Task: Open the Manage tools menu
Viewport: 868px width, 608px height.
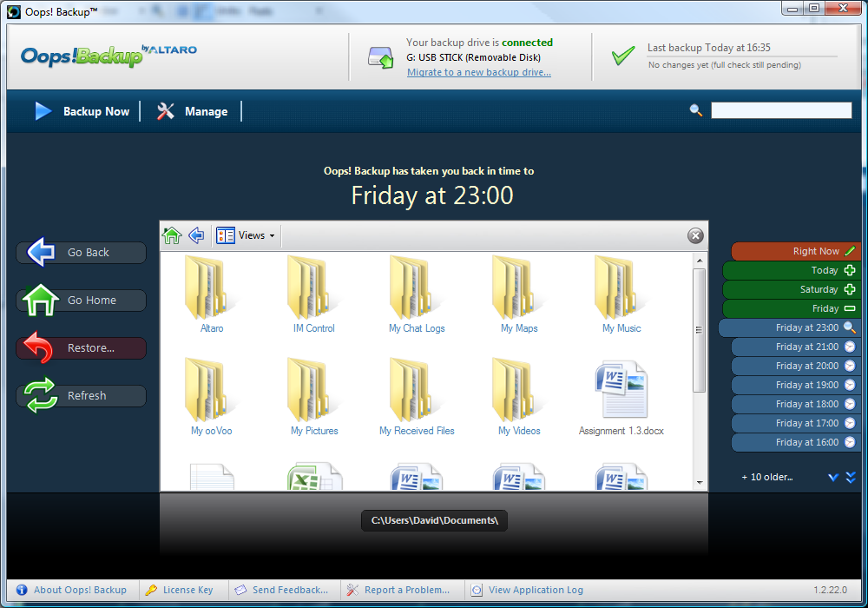Action: (x=192, y=111)
